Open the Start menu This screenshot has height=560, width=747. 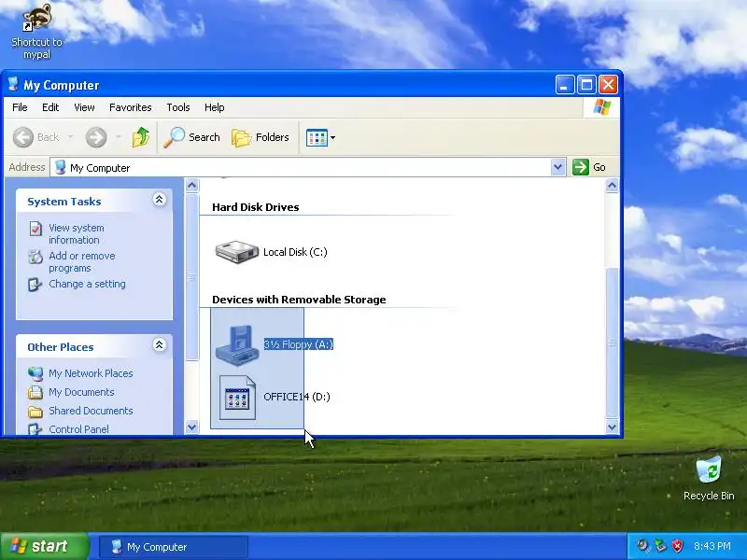44,546
